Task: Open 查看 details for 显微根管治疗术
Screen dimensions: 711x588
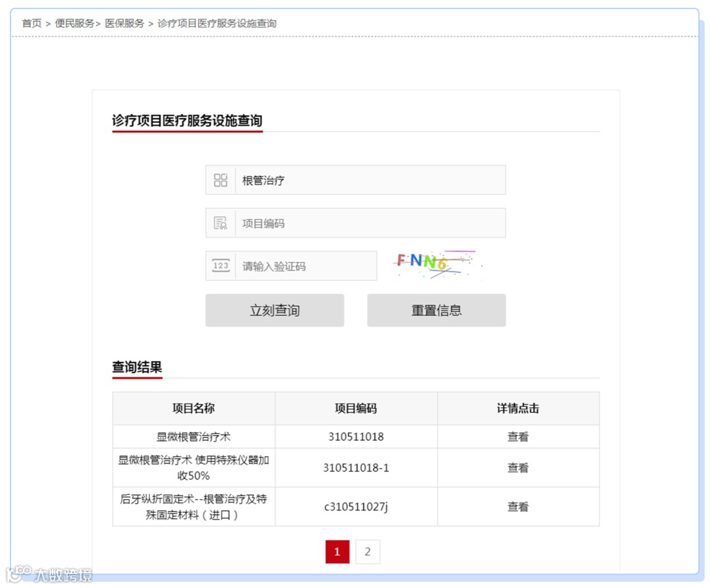Action: [518, 436]
